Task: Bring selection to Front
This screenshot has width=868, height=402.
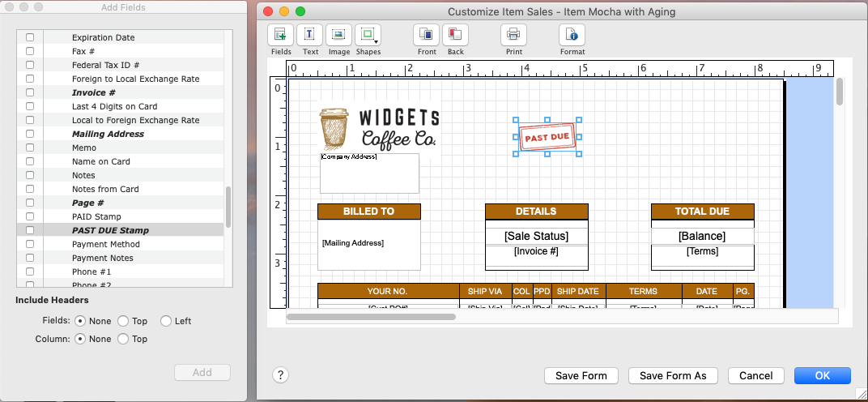Action: [427, 35]
